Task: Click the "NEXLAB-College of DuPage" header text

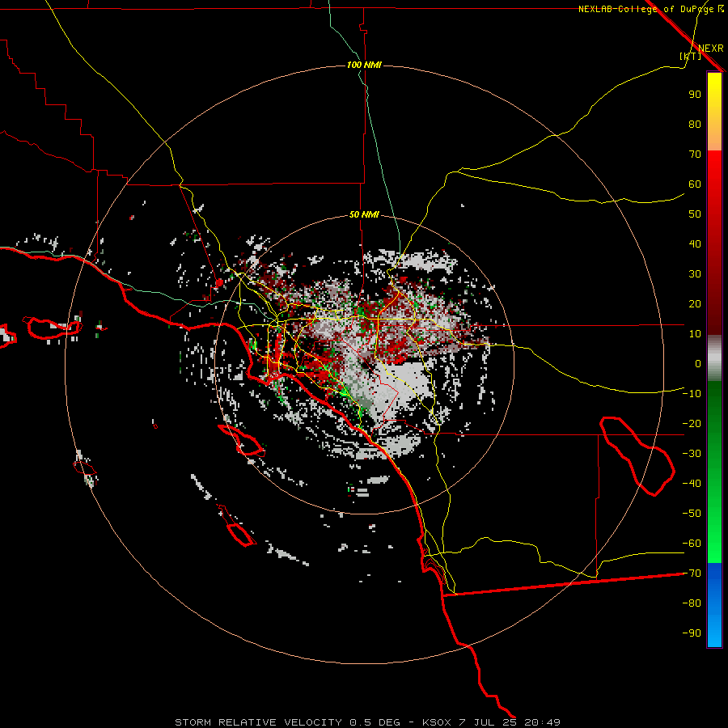Action: tap(645, 9)
